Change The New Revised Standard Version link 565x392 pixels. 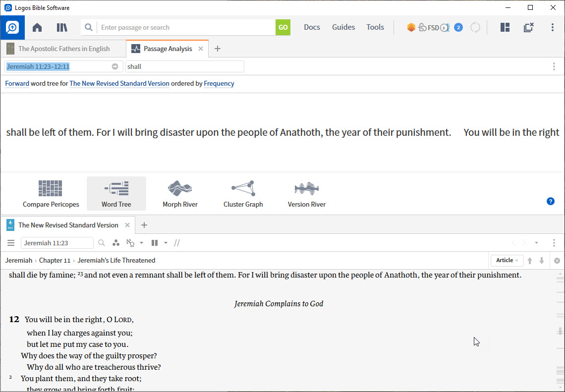119,84
